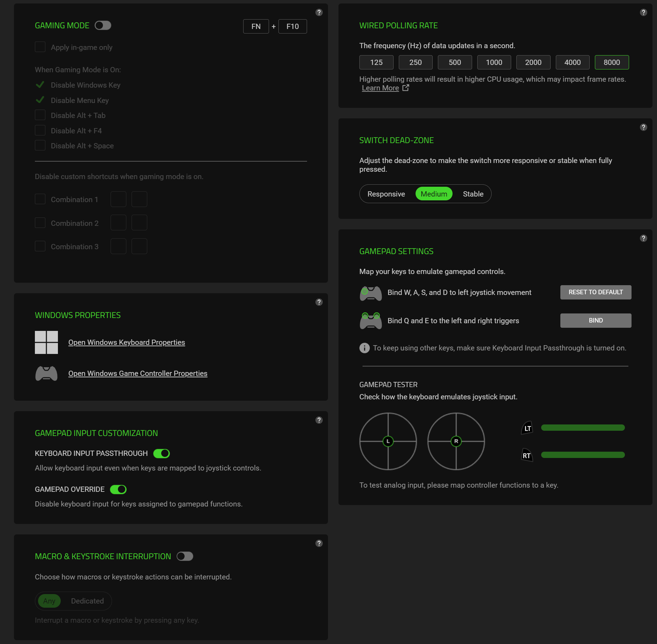Image resolution: width=657 pixels, height=644 pixels.
Task: Check Combination 2 checkbox
Action: click(x=40, y=223)
